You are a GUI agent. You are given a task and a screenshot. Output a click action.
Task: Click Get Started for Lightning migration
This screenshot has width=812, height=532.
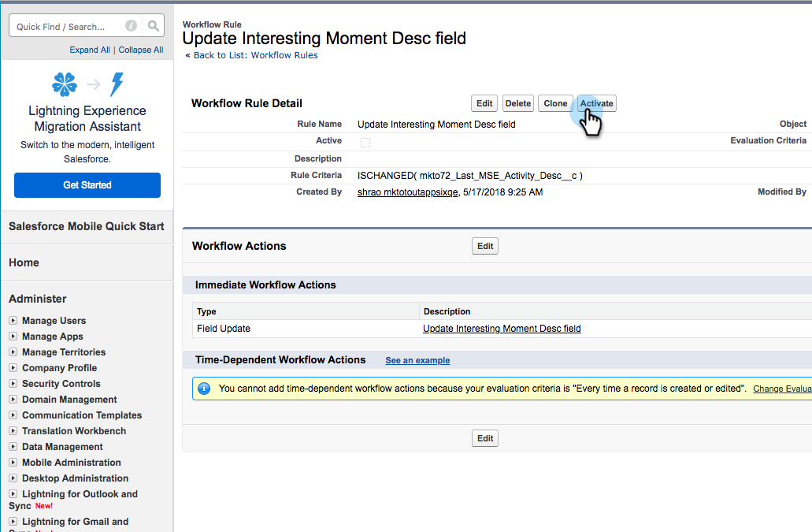87,185
